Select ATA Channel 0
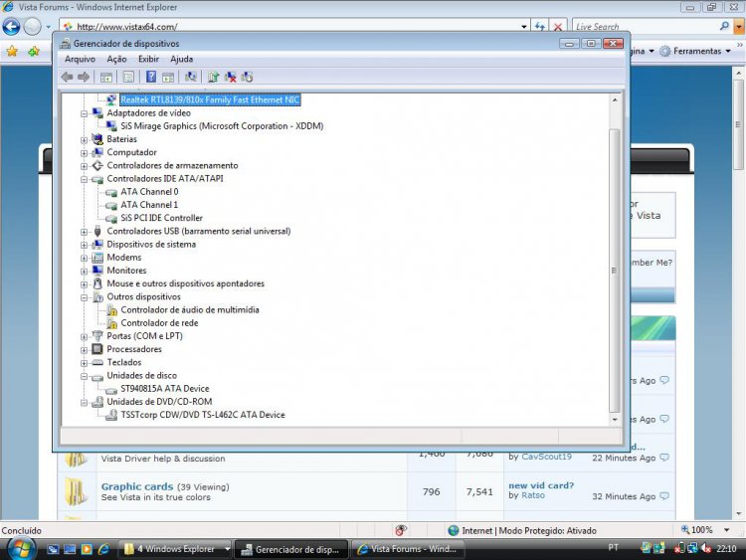Image resolution: width=746 pixels, height=560 pixels. coord(149,192)
